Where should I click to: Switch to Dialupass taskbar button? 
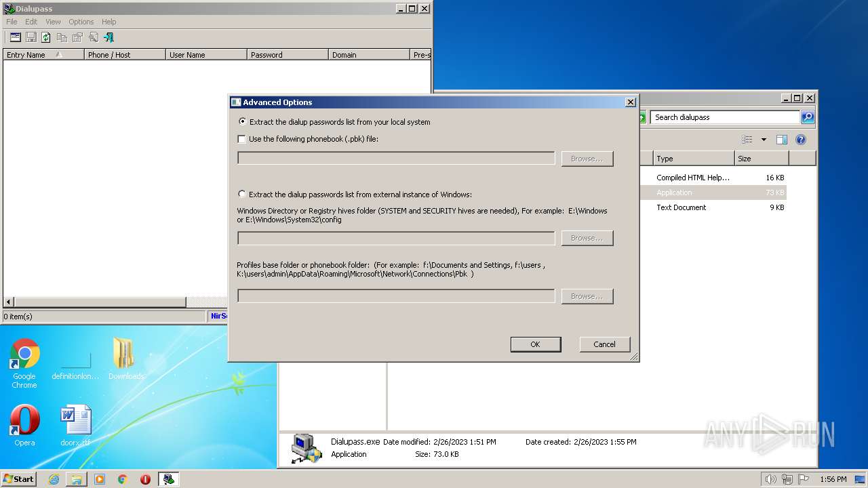point(169,479)
